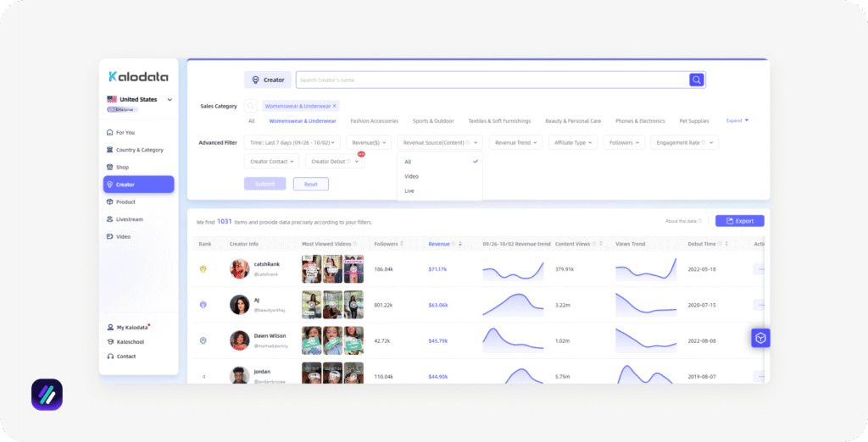Open Kaloschool from the sidebar
868x442 pixels.
[x=131, y=342]
